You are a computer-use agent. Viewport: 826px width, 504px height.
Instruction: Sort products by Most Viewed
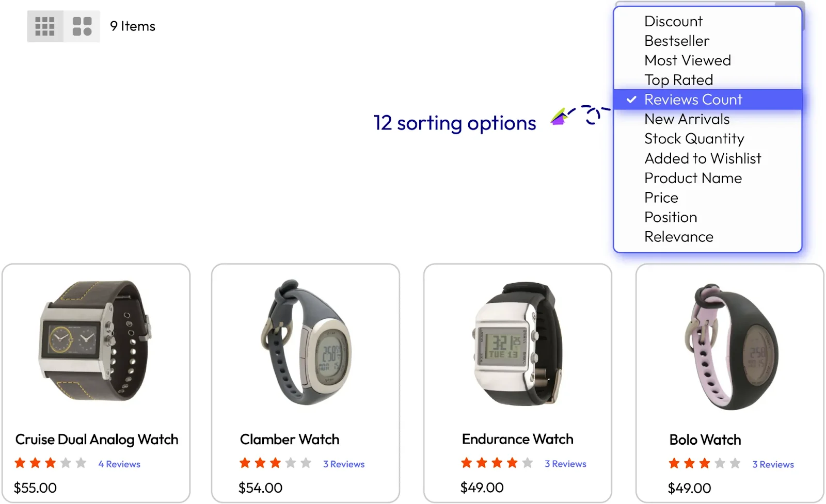[687, 61]
